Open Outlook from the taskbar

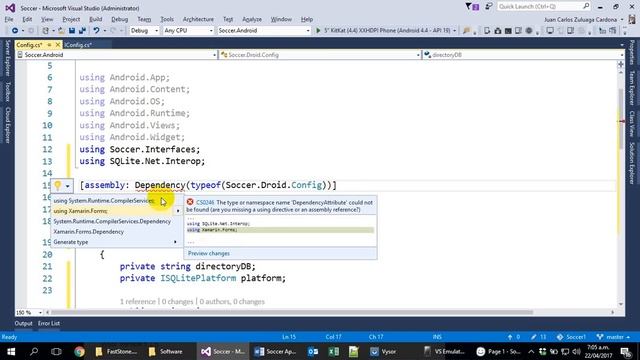tap(313, 351)
